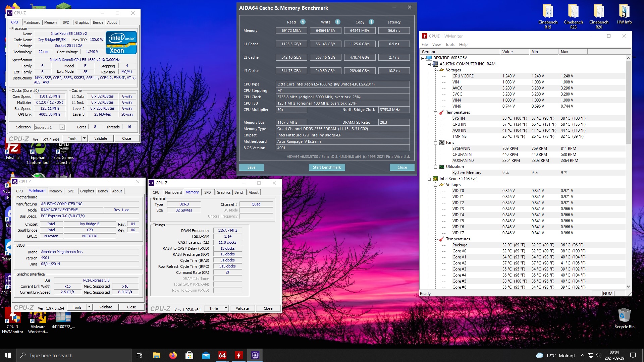Screen dimensions: 644x362
Task: Click the Copy info icon in AIDA64
Action: (x=371, y=22)
